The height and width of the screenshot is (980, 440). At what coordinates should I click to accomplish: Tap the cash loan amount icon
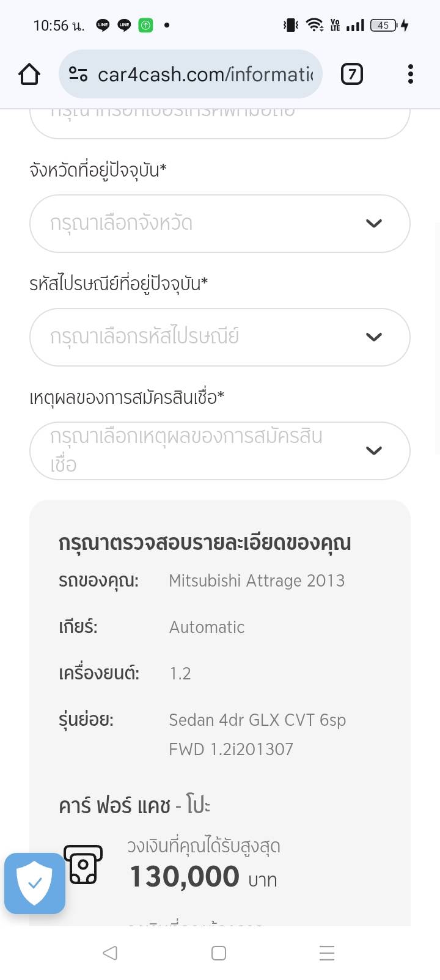click(83, 864)
